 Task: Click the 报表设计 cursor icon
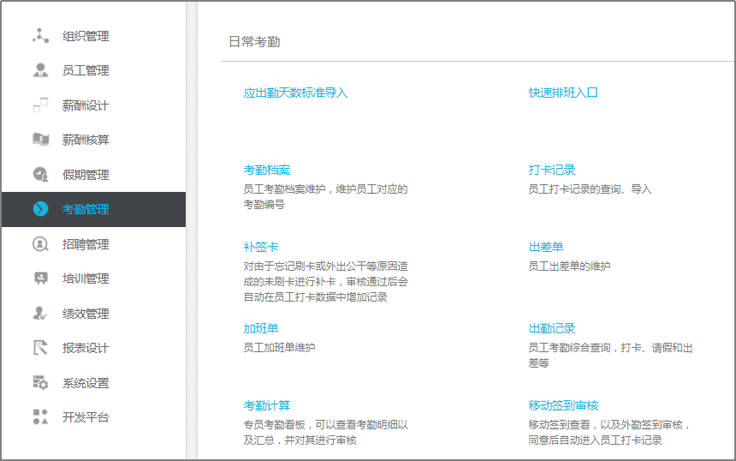coord(41,348)
